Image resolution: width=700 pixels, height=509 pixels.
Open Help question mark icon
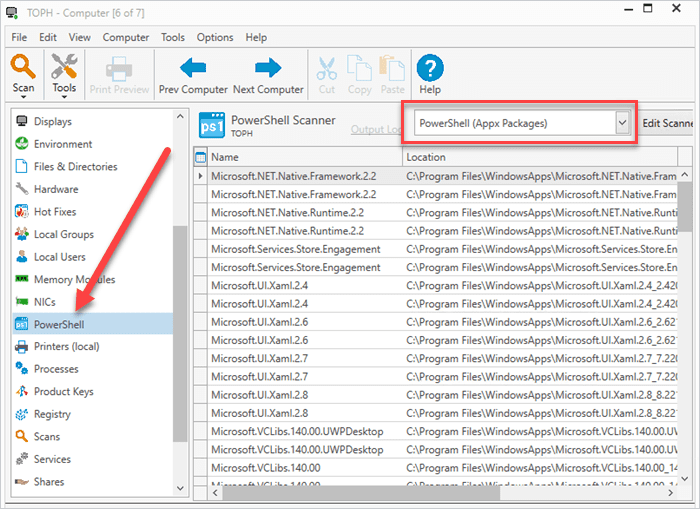pyautogui.click(x=430, y=68)
